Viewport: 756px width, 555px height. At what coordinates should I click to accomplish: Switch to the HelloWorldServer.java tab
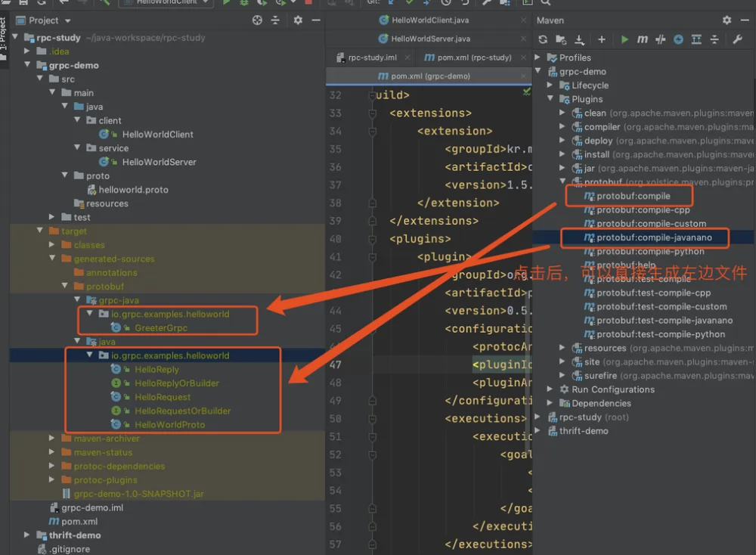coord(424,39)
